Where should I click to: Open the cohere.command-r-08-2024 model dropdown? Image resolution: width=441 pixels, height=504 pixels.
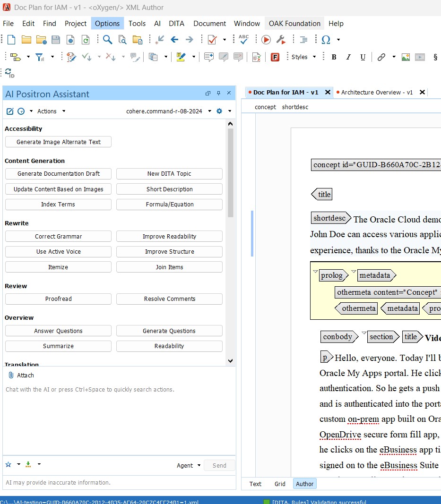click(x=209, y=111)
